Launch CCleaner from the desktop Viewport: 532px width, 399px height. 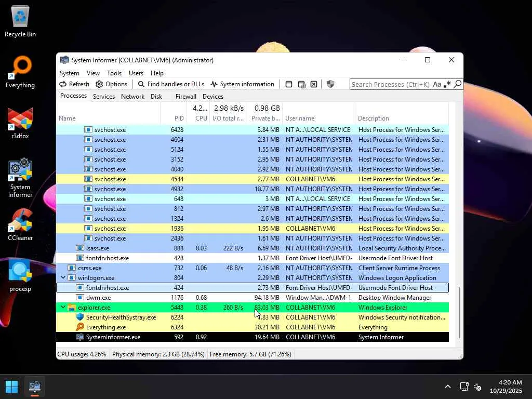[20, 224]
